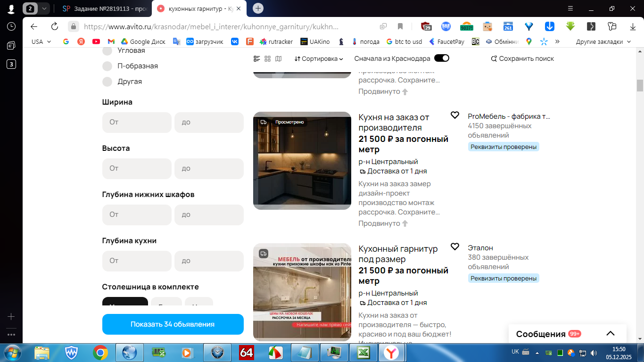This screenshot has height=362, width=644.
Task: Expand the USA bookmarks folder
Action: tap(41, 41)
